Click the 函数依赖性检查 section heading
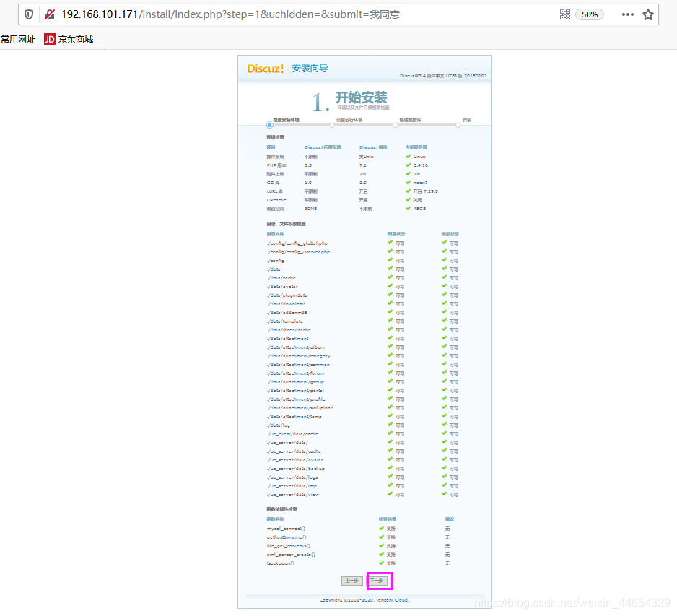The image size is (677, 616). click(x=282, y=509)
